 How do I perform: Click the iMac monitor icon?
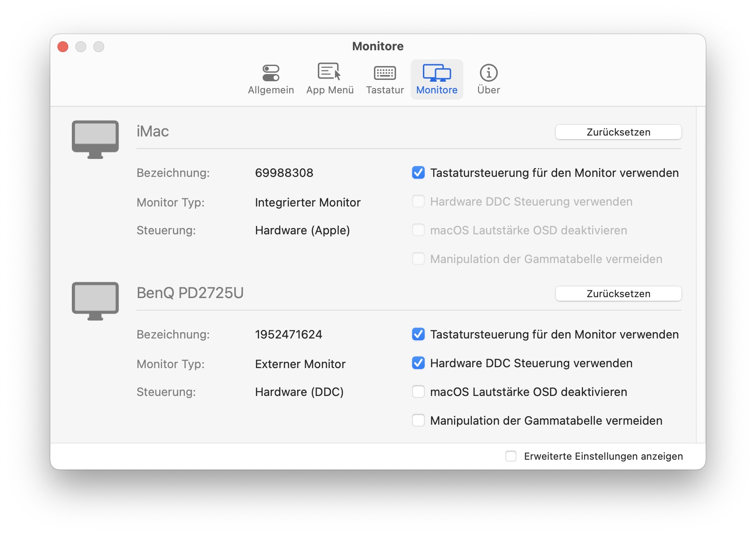(x=94, y=139)
